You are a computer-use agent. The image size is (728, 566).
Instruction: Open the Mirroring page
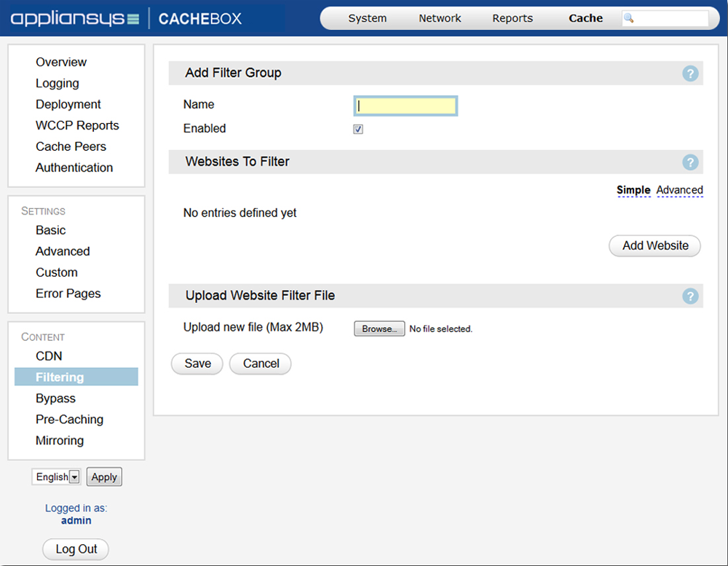[60, 441]
